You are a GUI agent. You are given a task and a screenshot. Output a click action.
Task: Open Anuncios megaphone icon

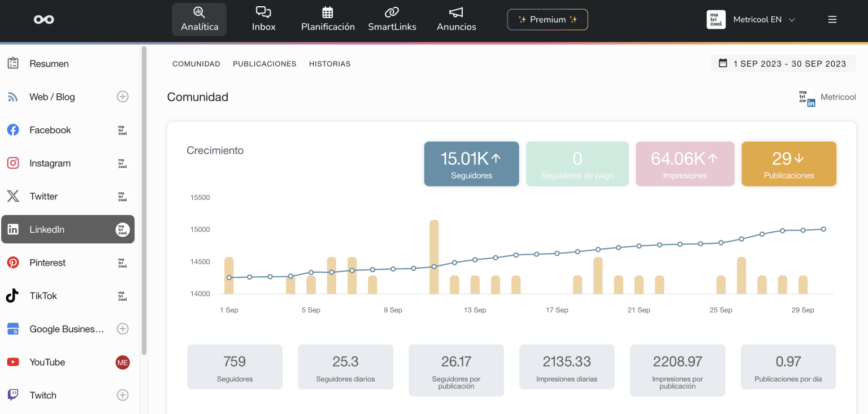456,12
